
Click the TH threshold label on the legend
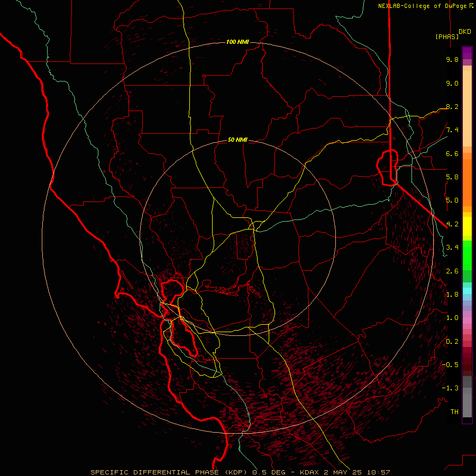(x=454, y=412)
